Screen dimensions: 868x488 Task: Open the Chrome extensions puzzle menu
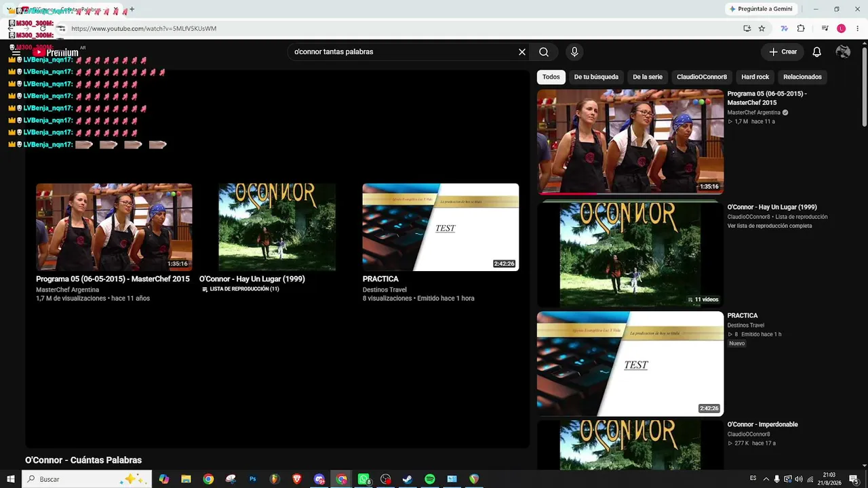tap(801, 28)
